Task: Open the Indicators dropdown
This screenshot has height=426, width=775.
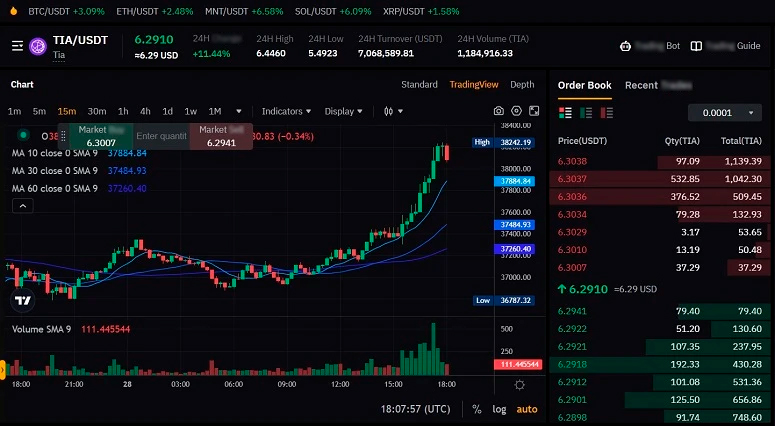Action: 286,111
